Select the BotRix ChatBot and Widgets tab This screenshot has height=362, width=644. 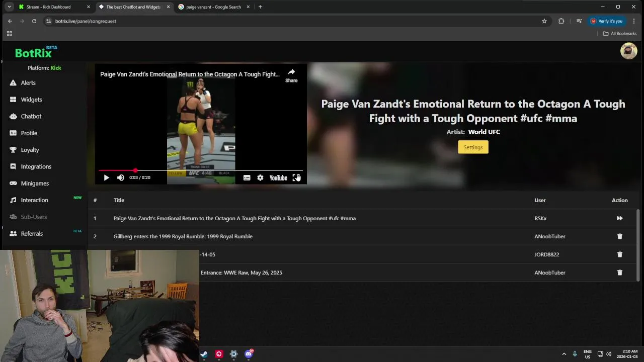(x=133, y=7)
